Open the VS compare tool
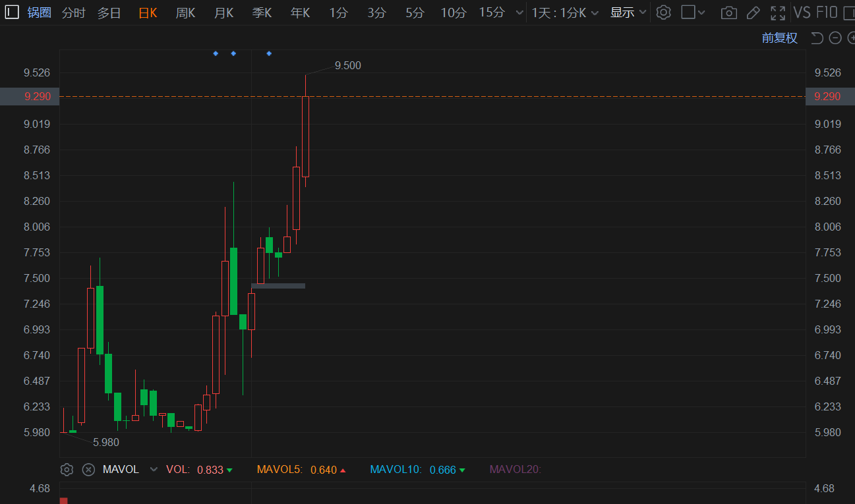This screenshot has height=504, width=855. [802, 13]
